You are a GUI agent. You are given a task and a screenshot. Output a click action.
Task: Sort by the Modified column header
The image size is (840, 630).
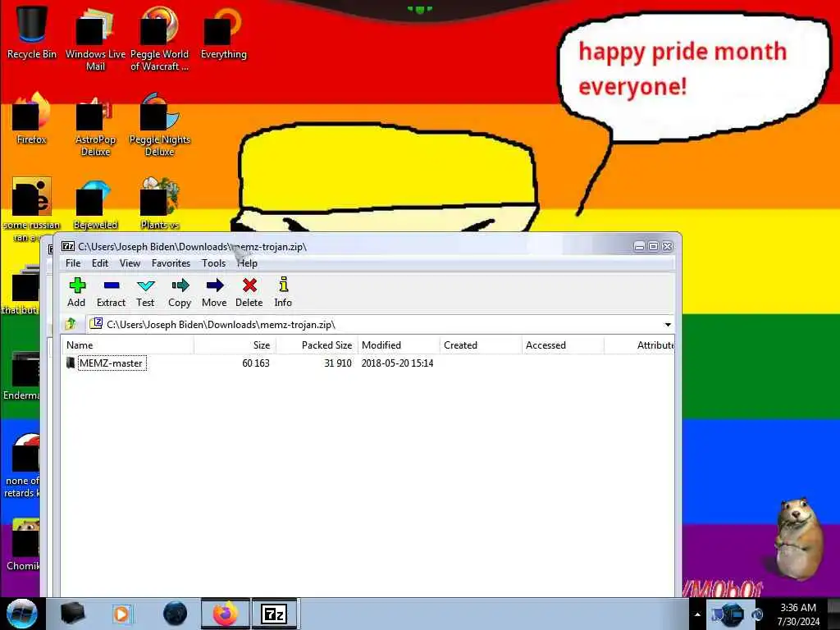[399, 345]
